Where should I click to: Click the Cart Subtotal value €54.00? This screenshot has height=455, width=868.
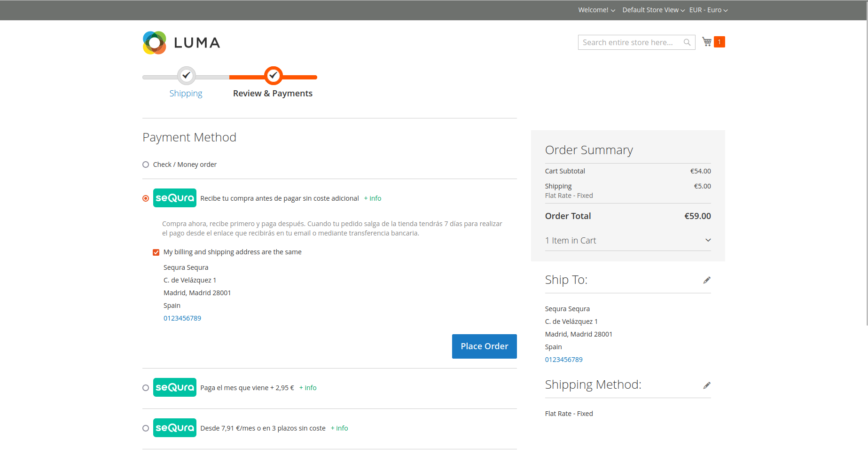point(700,171)
